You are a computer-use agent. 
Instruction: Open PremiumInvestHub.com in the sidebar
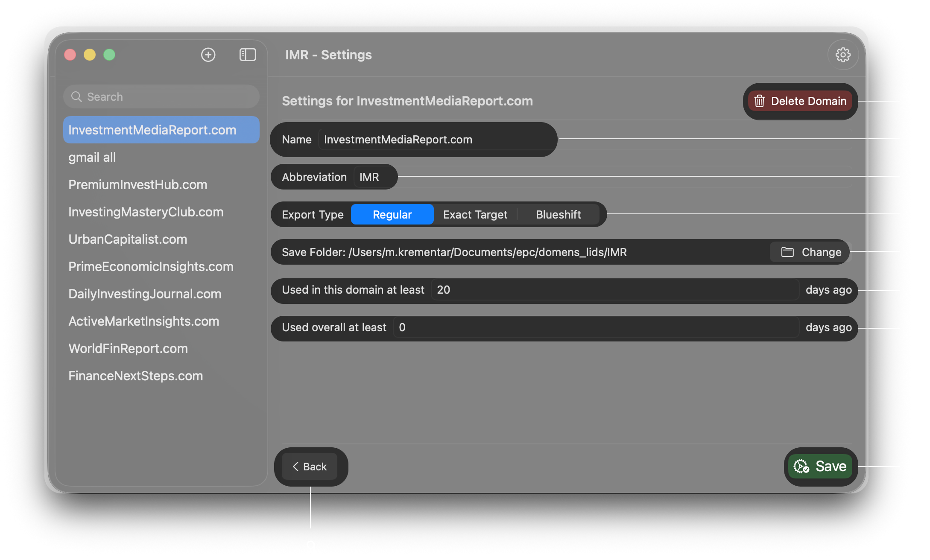coord(137,184)
